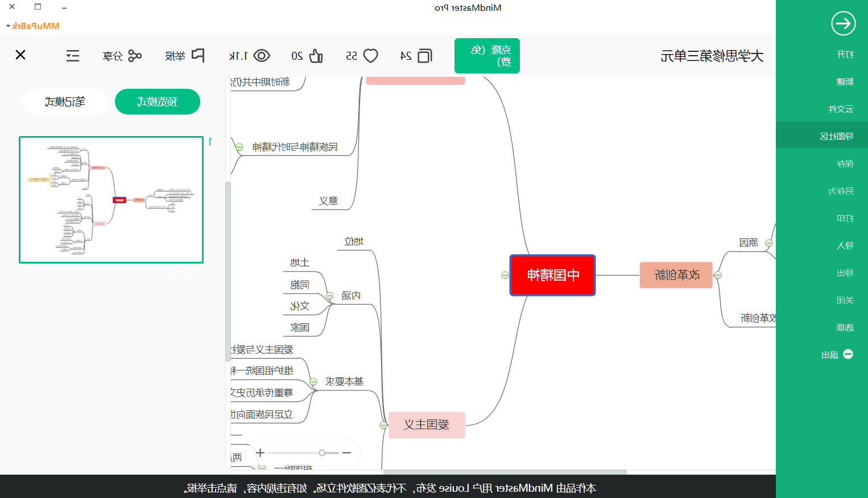Click the horizontal canvas scrollbar
The width and height of the screenshot is (868, 498).
click(505, 472)
